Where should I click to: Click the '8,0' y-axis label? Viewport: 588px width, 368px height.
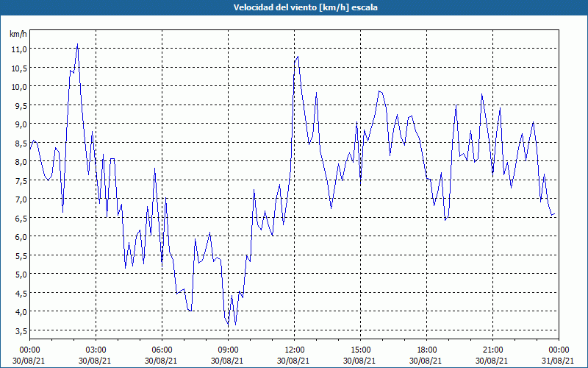[21, 161]
